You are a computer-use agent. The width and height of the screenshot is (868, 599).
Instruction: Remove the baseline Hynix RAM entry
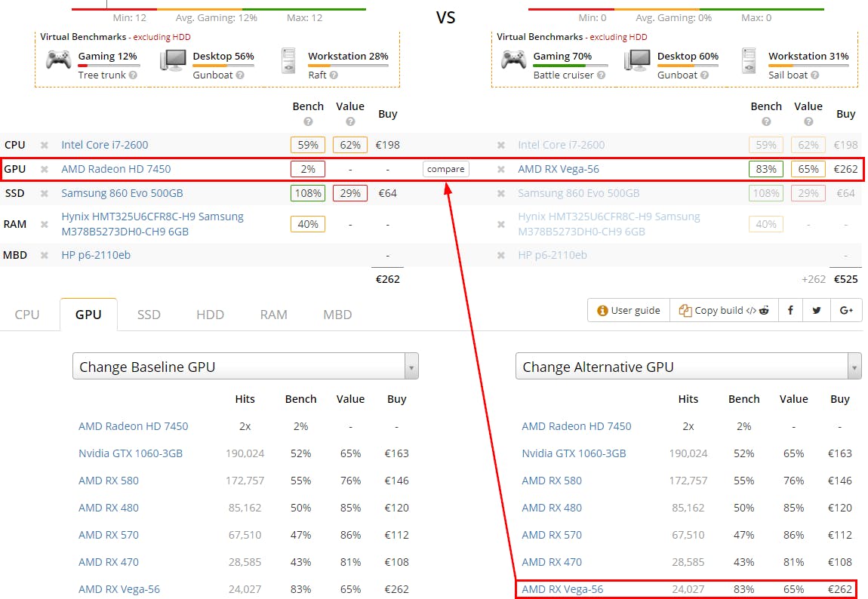click(x=45, y=224)
